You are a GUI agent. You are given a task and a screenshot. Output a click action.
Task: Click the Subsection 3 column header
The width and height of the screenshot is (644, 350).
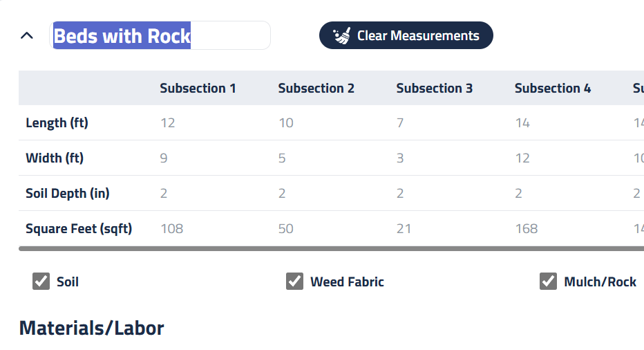coord(435,89)
